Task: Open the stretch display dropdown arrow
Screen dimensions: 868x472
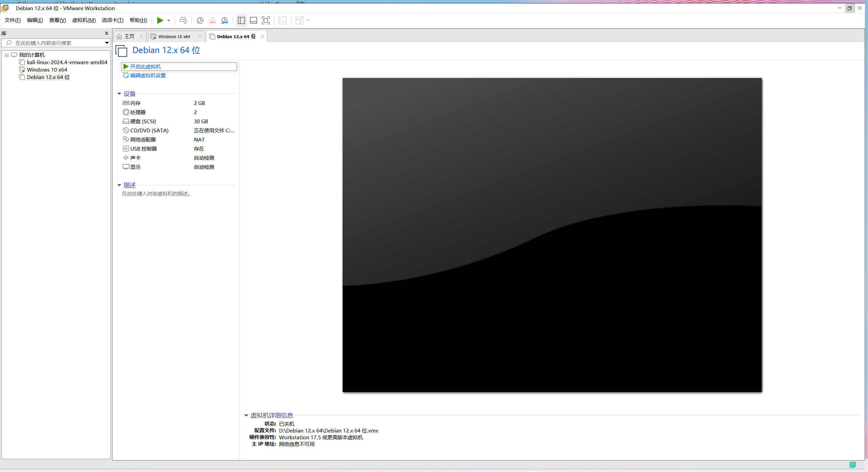Action: point(308,21)
